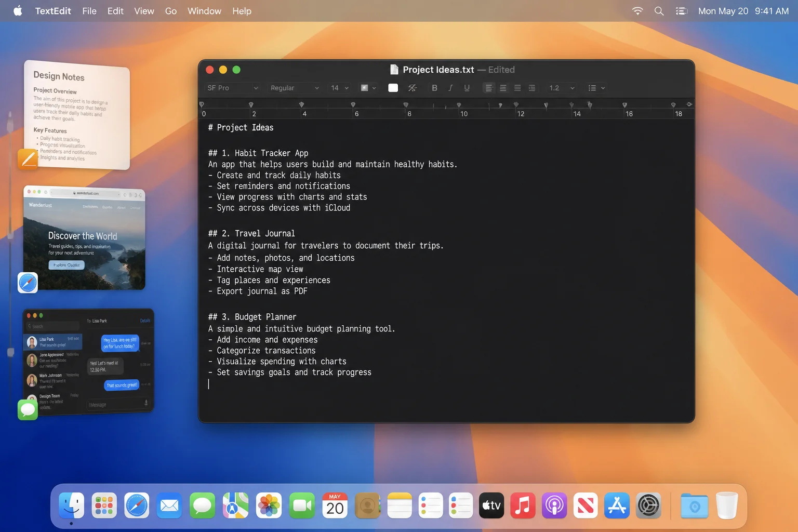Click the tab stop marker at ruler position 8
Viewport: 798px width, 532px height.
click(406, 105)
